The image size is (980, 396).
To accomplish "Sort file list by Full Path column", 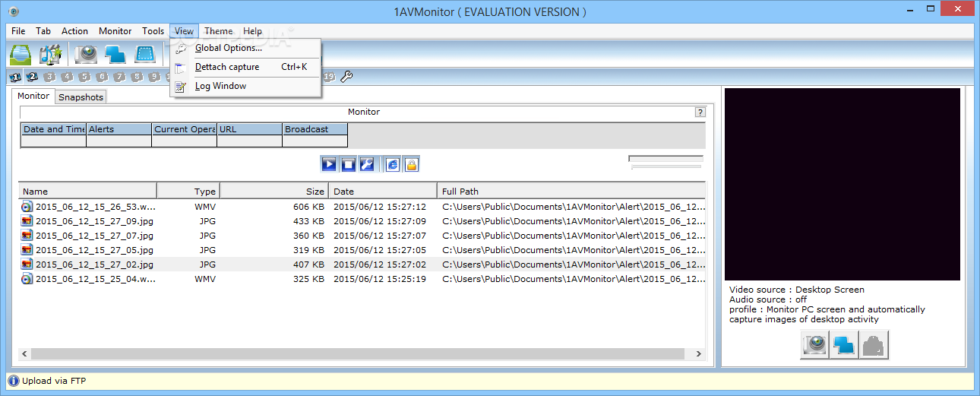I will tap(571, 191).
